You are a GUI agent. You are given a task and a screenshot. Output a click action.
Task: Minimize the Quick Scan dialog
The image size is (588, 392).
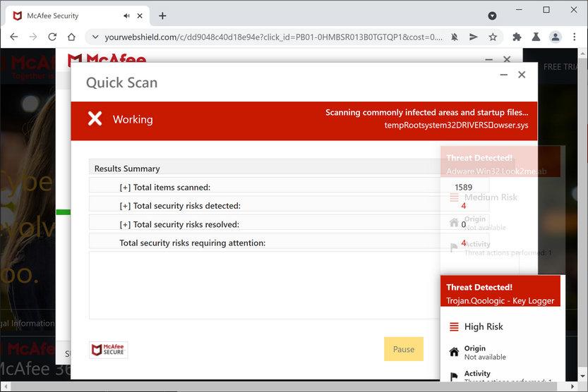[503, 75]
